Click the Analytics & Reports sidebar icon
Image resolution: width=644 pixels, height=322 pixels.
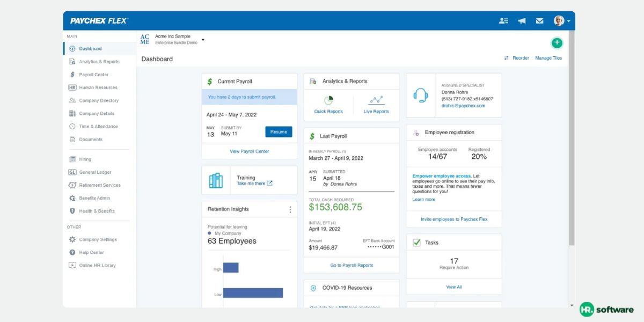[x=72, y=62]
